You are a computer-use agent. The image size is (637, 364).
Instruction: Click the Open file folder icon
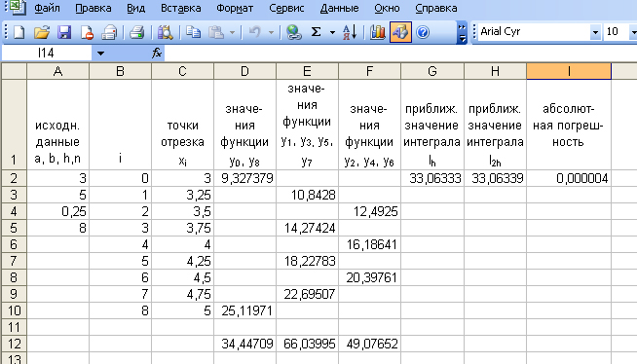pyautogui.click(x=42, y=32)
